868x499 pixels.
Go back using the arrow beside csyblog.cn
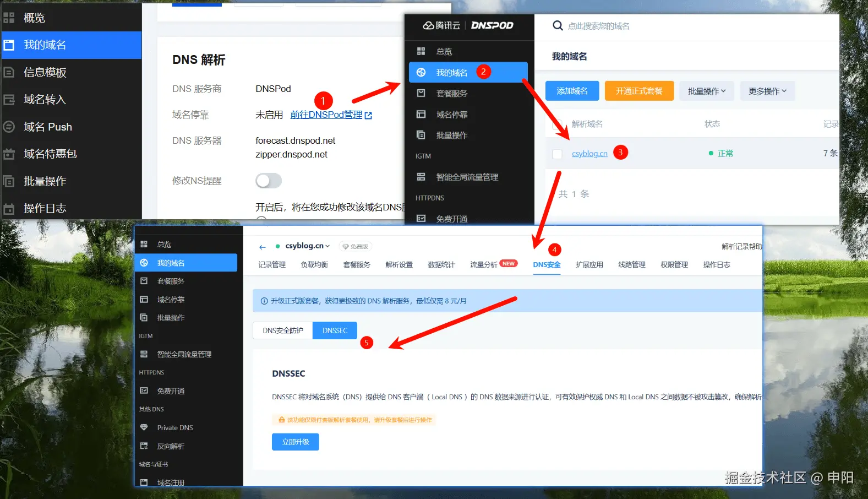(x=263, y=247)
